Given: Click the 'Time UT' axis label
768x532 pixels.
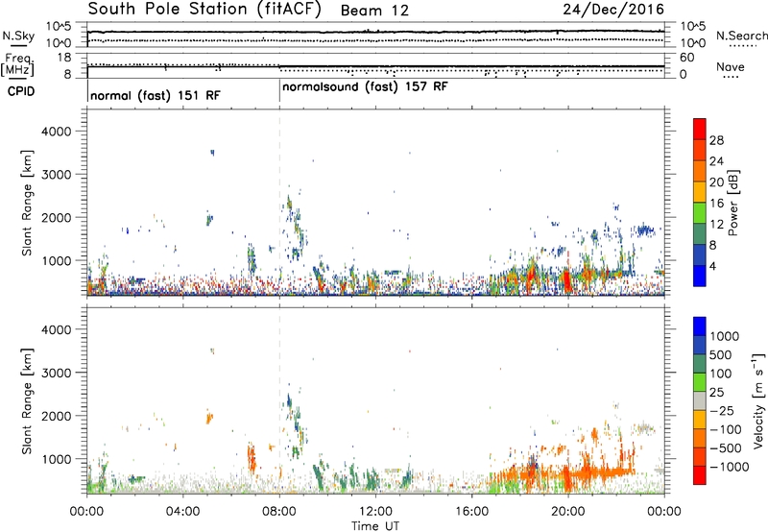Looking at the screenshot, I should pyautogui.click(x=375, y=526).
